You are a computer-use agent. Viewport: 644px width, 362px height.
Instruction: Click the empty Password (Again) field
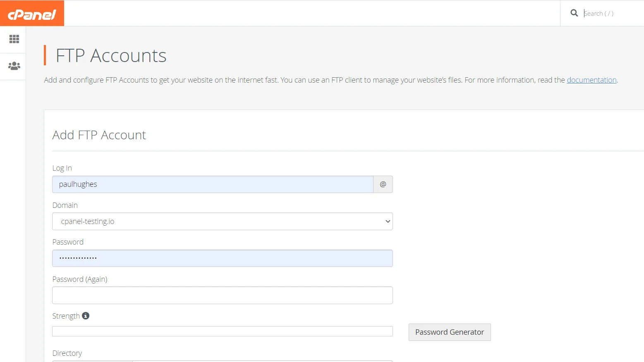[x=222, y=295]
